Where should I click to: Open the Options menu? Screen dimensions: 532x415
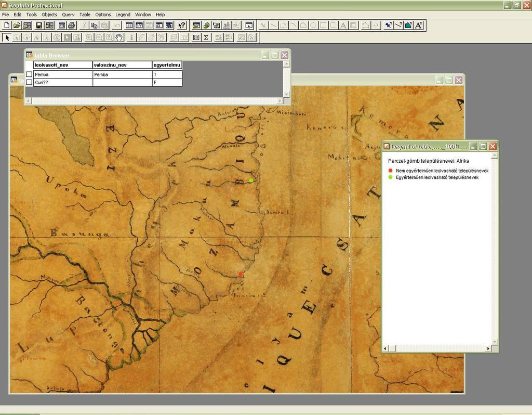click(x=103, y=15)
